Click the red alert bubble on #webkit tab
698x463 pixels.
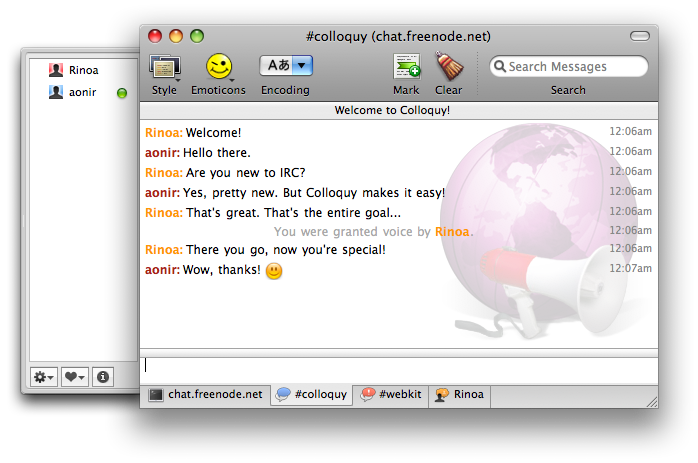click(368, 394)
